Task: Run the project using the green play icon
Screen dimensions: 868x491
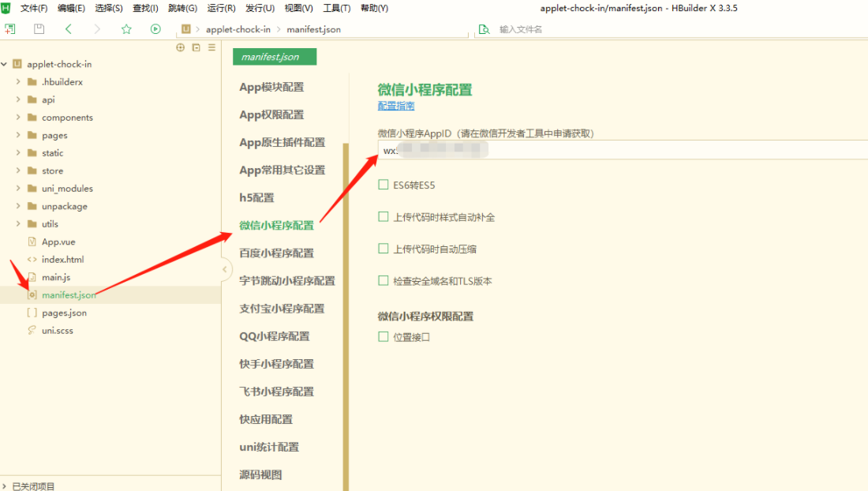Action: click(155, 28)
